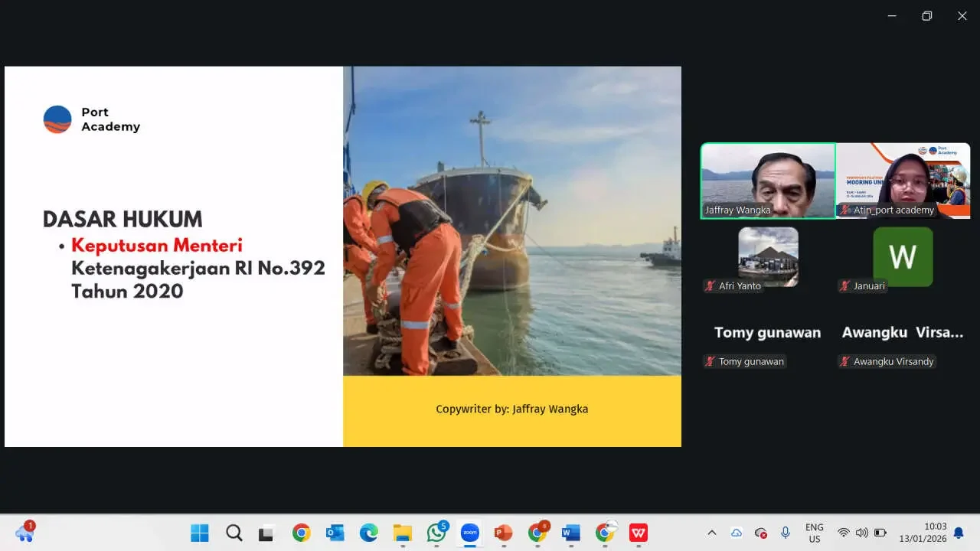Click the muted mic icon beside Januari
This screenshot has height=551, width=980.
pyautogui.click(x=845, y=286)
